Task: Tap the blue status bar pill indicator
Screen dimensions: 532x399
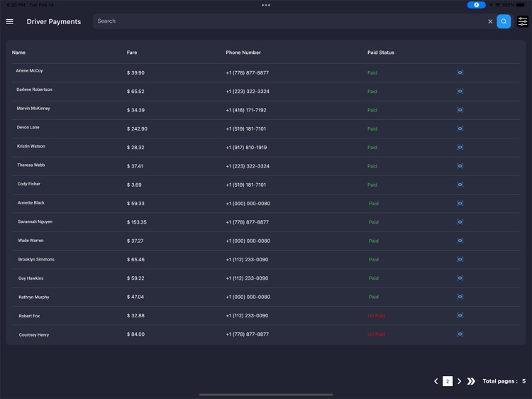Action: 476,5
